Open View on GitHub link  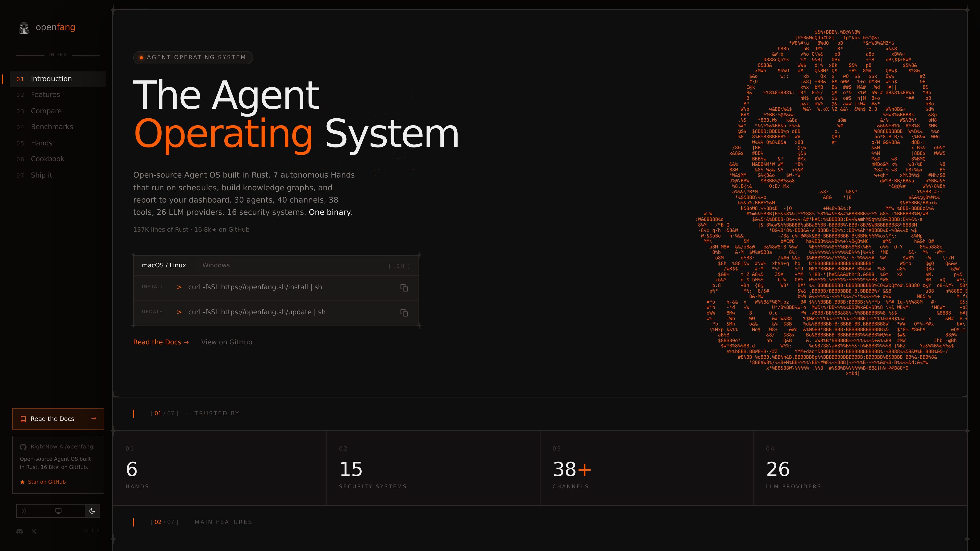[227, 342]
